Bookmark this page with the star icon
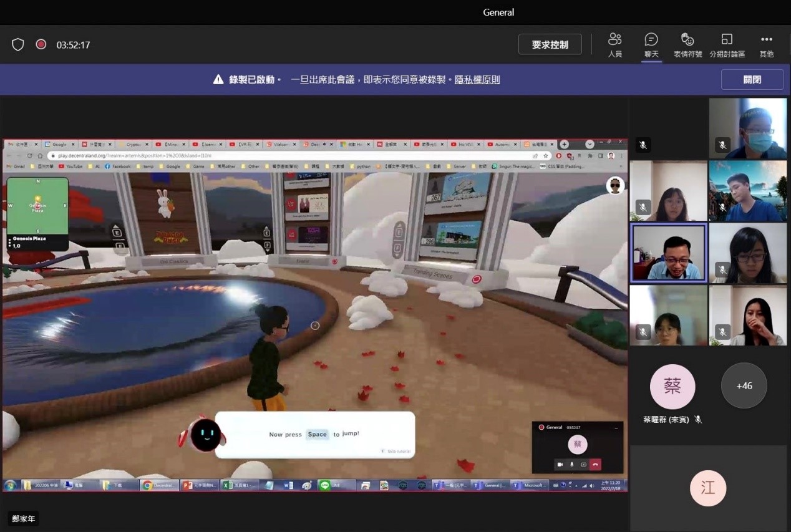 (x=546, y=155)
